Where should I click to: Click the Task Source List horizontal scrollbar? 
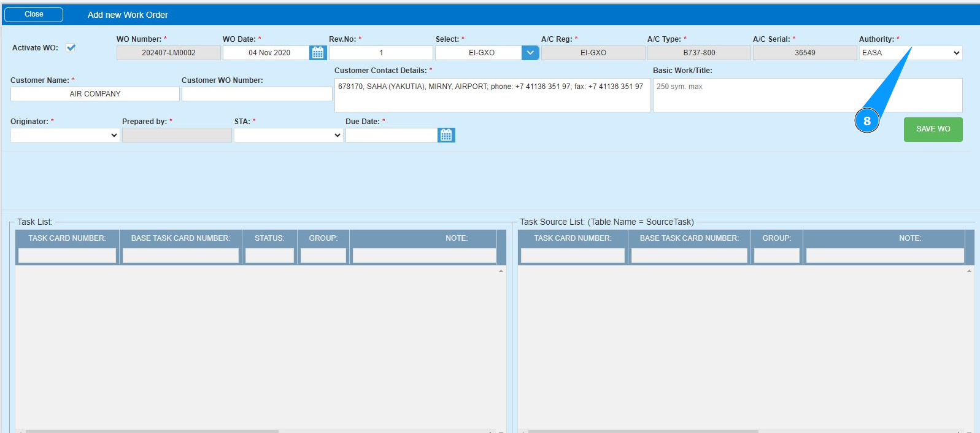[643, 431]
